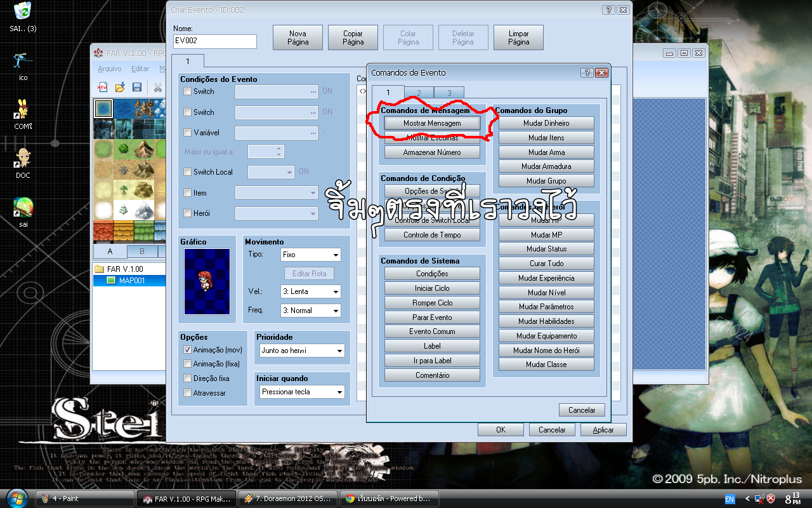Click the Limpar Página button

[x=518, y=37]
